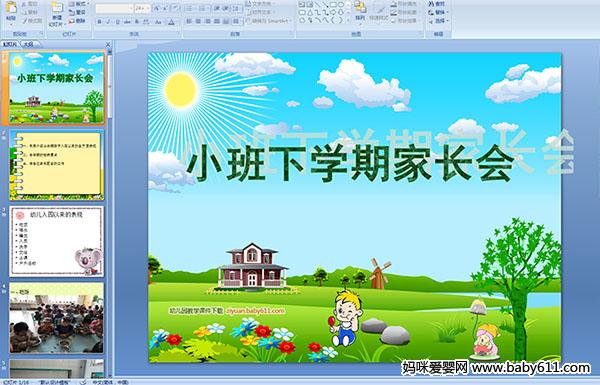Click the Paste clipboard icon
Image resolution: width=600 pixels, height=385 pixels.
click(x=11, y=10)
